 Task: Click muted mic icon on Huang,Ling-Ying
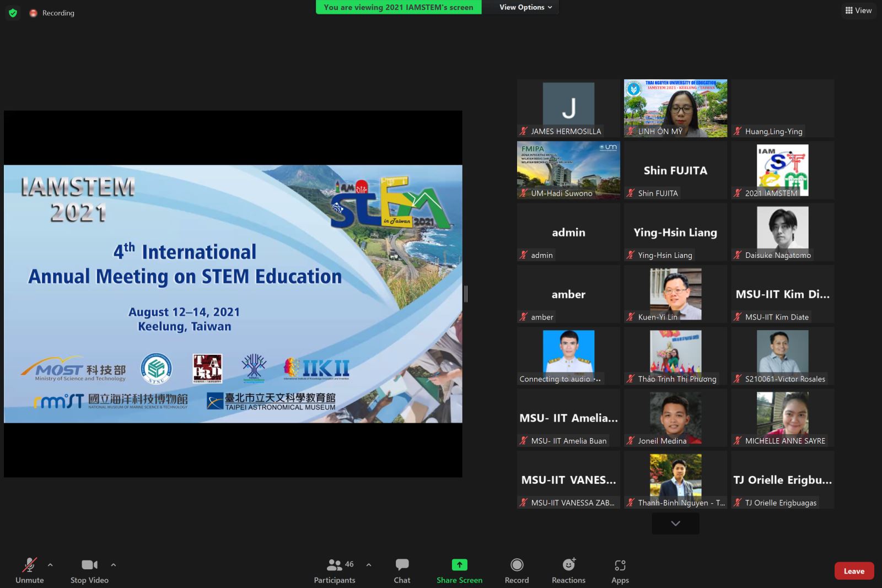738,131
